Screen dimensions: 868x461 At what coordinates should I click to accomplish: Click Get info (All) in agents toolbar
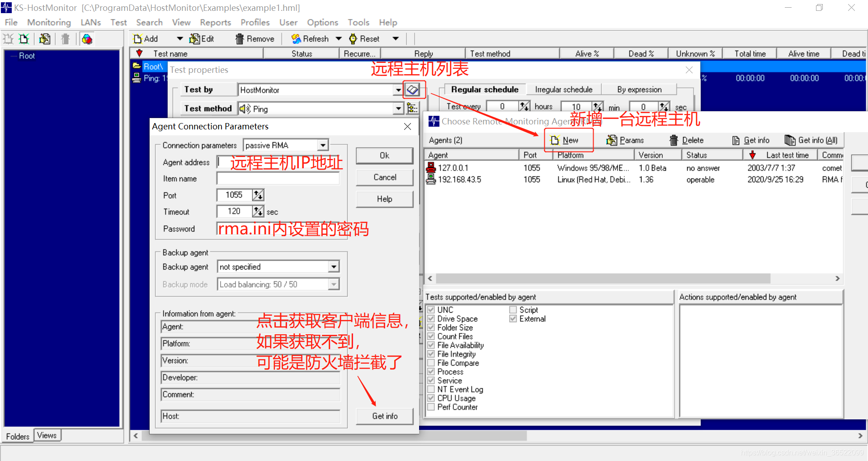tap(811, 140)
